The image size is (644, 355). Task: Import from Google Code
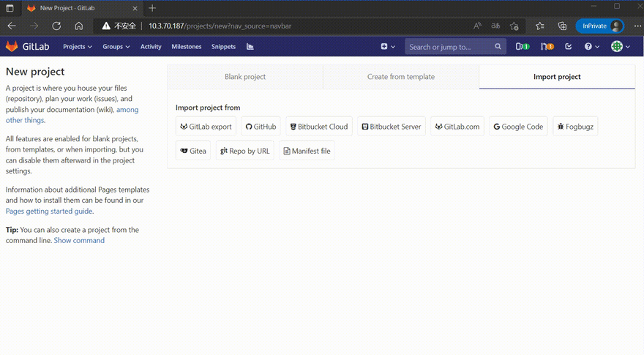coord(518,127)
